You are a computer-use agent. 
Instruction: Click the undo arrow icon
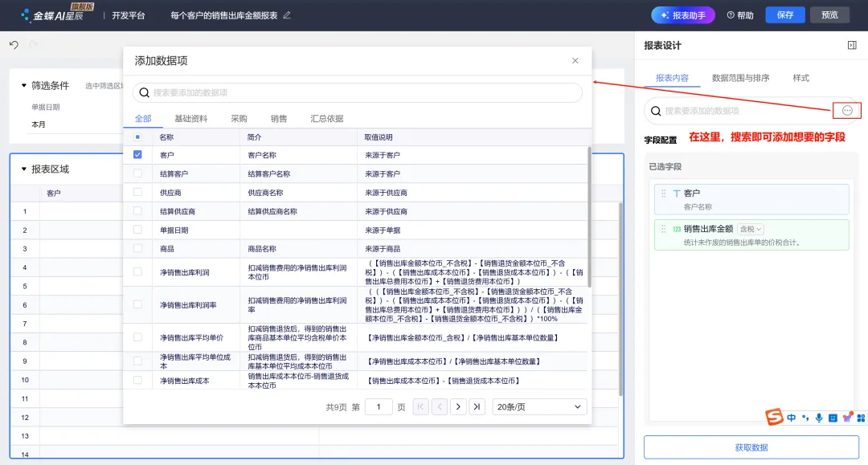(14, 45)
